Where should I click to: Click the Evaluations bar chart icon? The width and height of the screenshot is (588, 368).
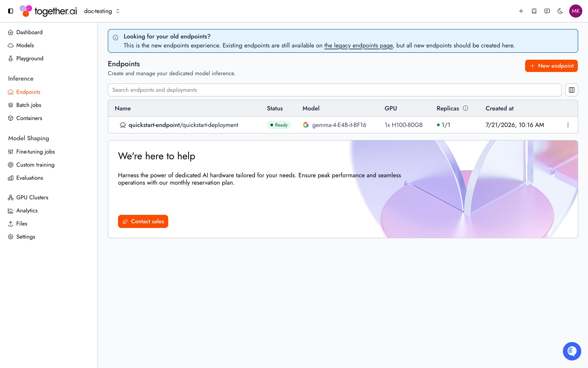(10, 178)
